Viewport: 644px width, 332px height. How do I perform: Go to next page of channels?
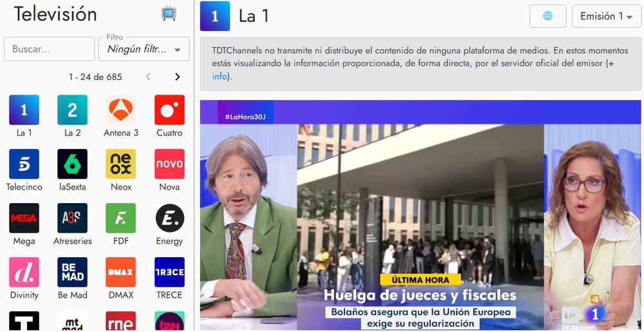pyautogui.click(x=178, y=77)
